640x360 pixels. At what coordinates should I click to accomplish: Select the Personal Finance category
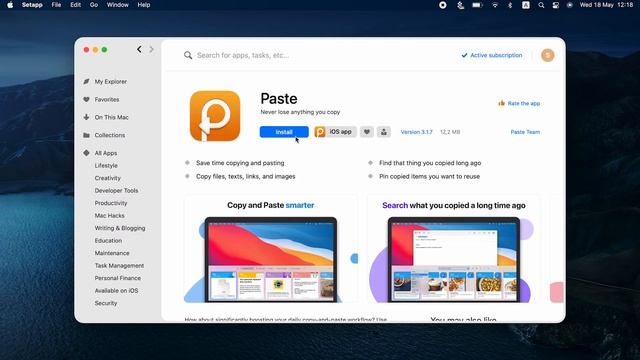(118, 278)
